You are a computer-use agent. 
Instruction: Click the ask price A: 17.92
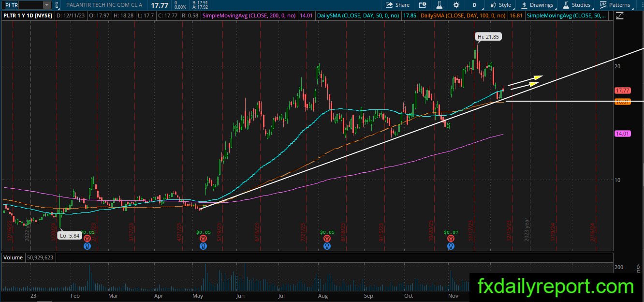(200, 7)
